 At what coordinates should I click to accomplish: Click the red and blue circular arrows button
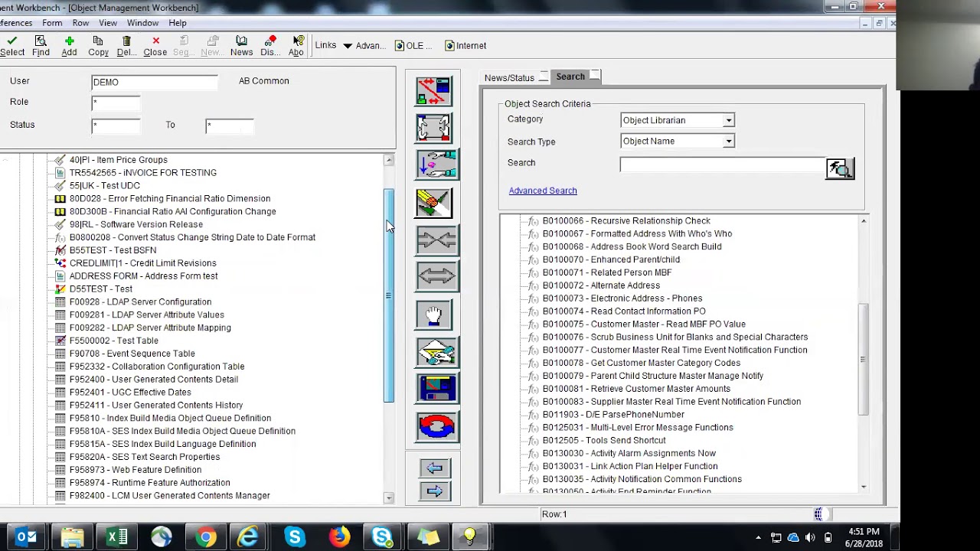(436, 425)
